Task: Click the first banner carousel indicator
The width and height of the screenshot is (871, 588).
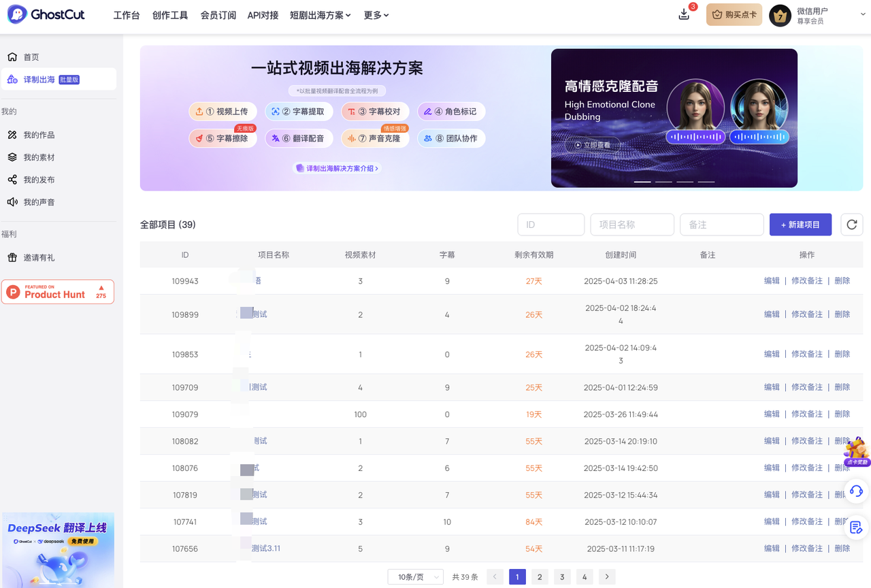Action: tap(642, 182)
